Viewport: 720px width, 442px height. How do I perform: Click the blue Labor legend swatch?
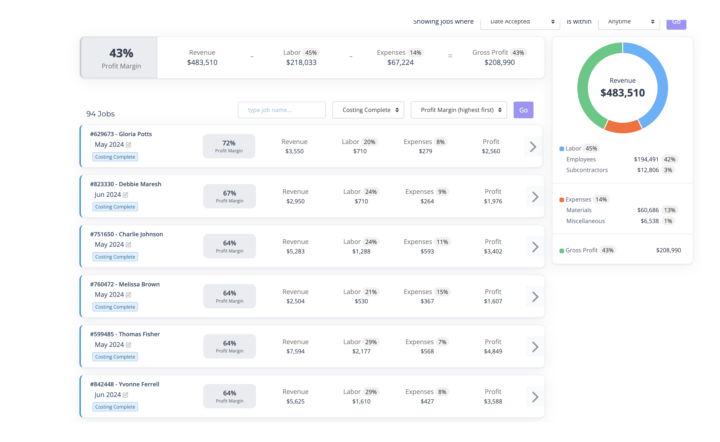click(x=562, y=149)
